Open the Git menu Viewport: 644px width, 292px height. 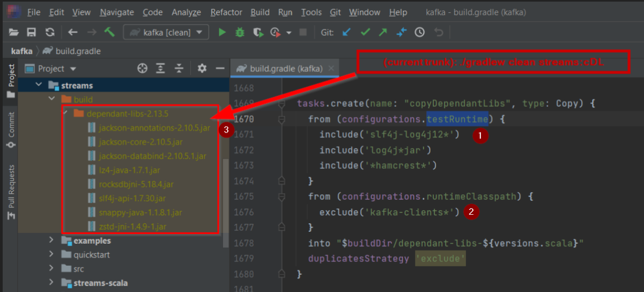(x=335, y=12)
